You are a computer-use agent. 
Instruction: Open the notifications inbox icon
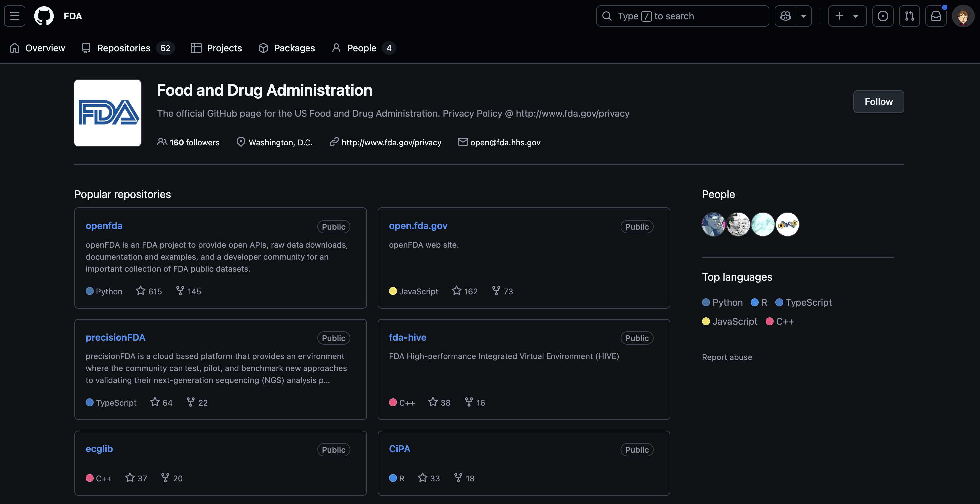[x=936, y=16]
